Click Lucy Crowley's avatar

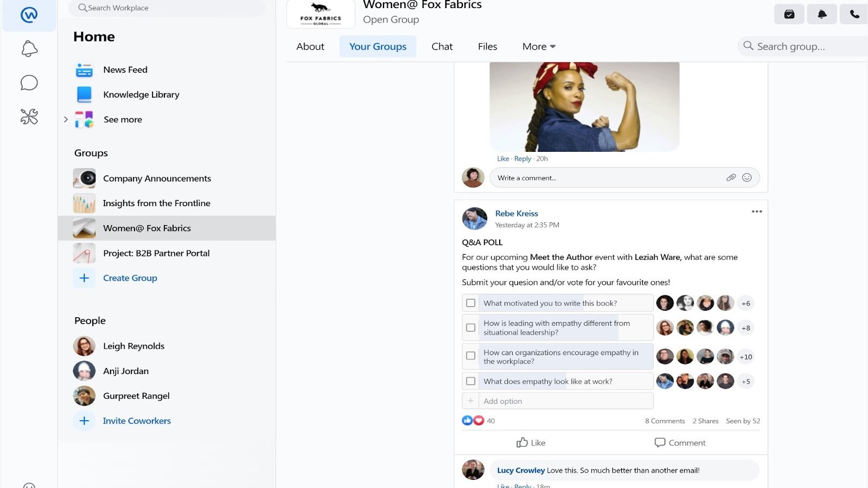(x=473, y=470)
